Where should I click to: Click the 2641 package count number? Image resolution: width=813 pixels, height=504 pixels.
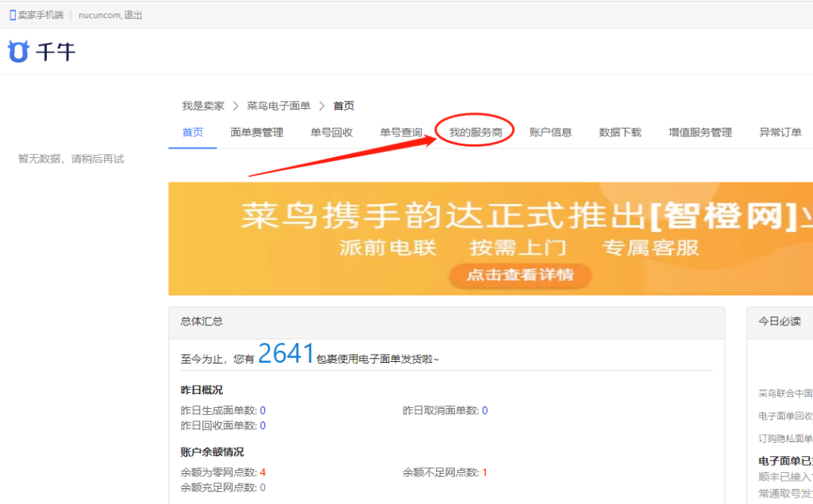(x=287, y=354)
